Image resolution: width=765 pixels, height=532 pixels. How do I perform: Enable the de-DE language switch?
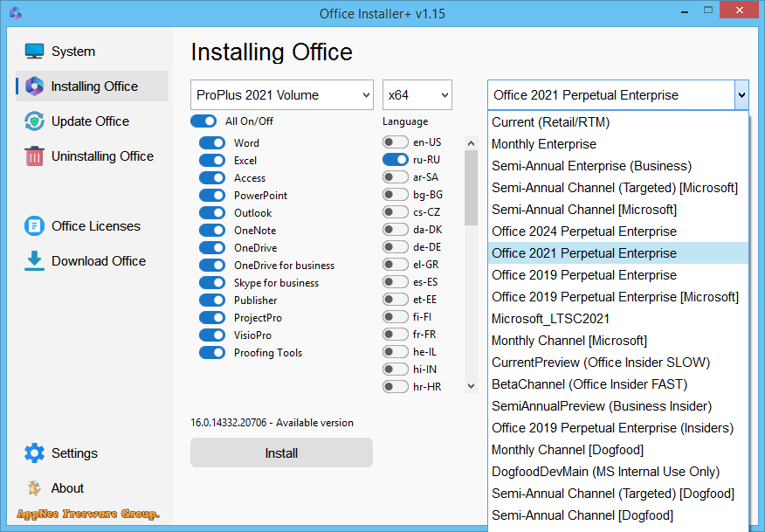(396, 247)
